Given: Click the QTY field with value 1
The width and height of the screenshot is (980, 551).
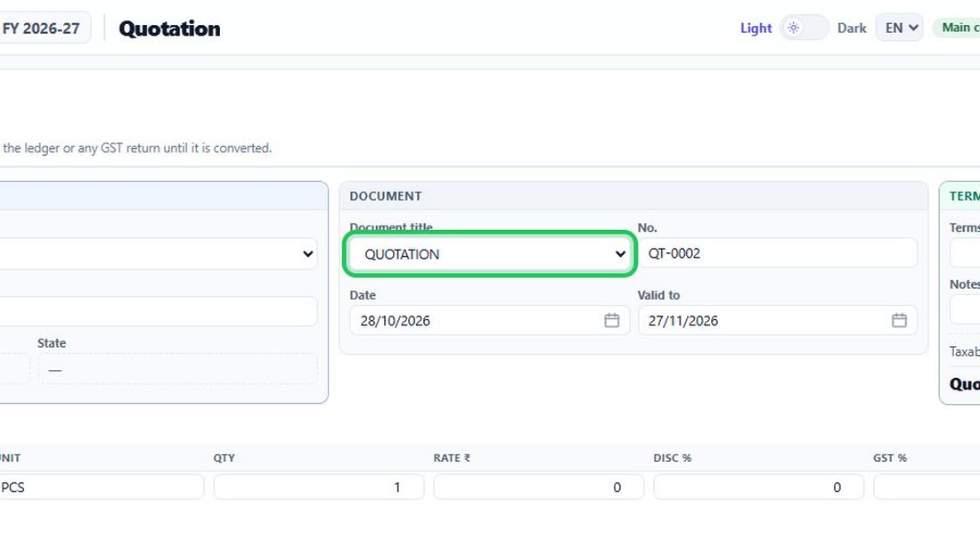Looking at the screenshot, I should [319, 487].
